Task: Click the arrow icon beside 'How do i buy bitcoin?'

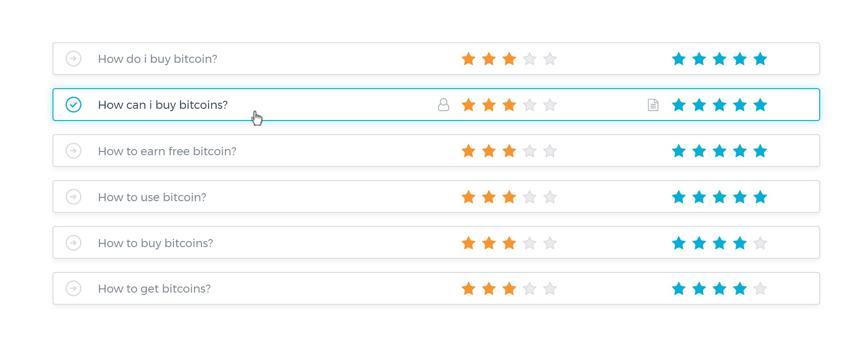Action: [73, 59]
